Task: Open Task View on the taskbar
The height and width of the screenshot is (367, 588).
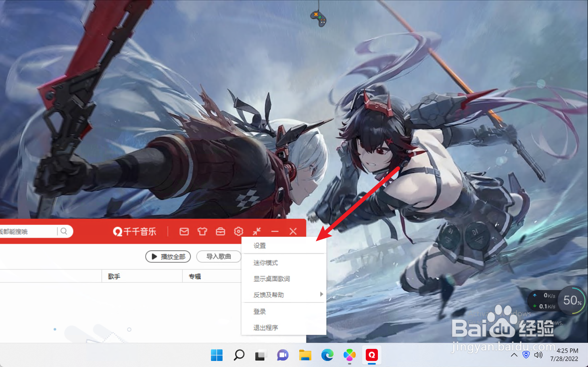Action: [261, 355]
